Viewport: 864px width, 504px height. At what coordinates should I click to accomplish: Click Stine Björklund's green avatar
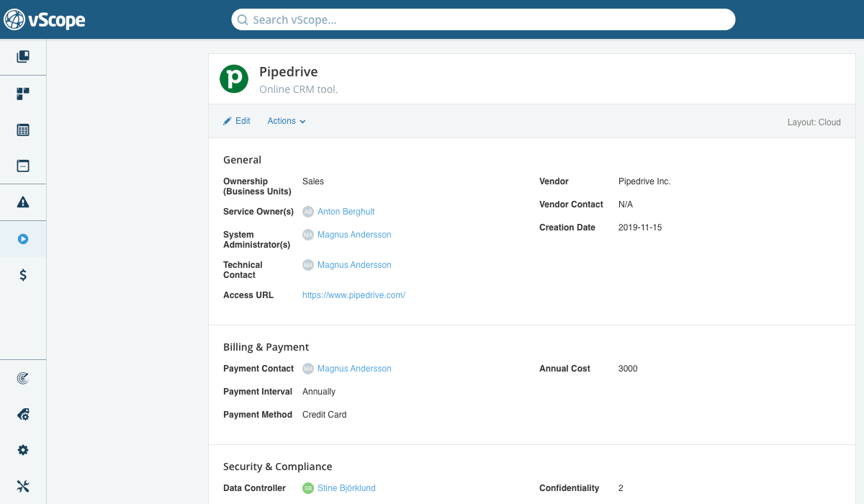coord(308,488)
